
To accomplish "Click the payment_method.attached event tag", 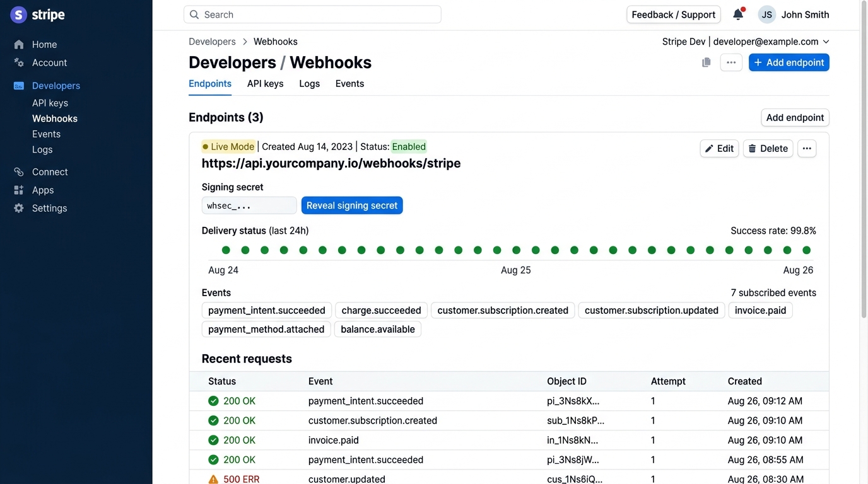I will point(266,329).
